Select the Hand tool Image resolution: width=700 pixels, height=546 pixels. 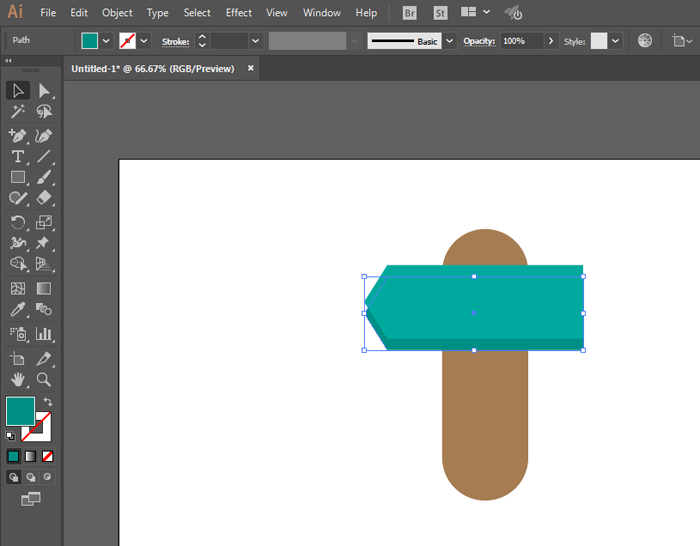point(18,379)
